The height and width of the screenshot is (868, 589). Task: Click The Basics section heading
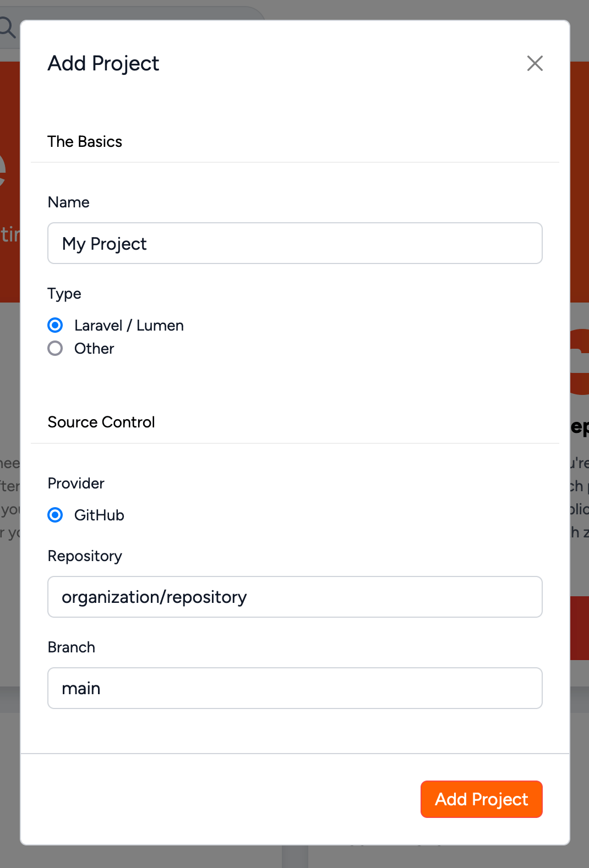85,141
